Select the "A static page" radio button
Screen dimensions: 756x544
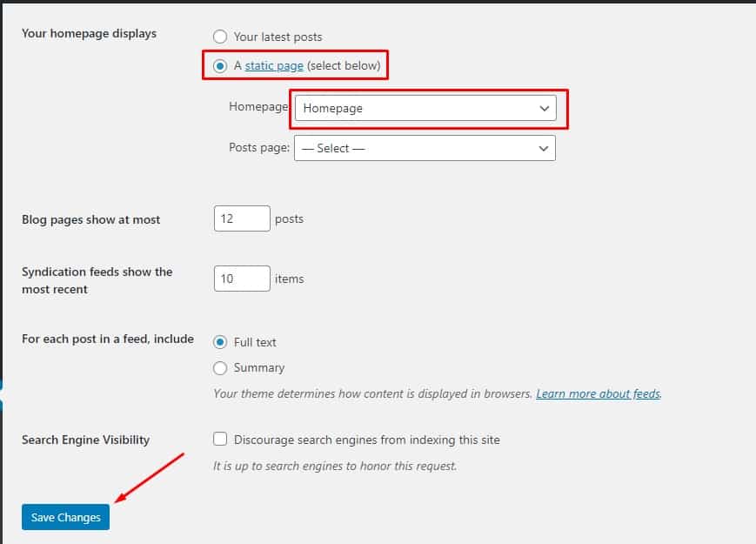pos(220,65)
